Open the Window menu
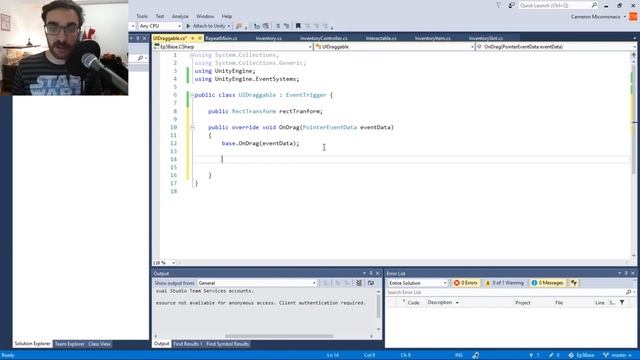Screen dimensions: 640x360 tap(205, 16)
